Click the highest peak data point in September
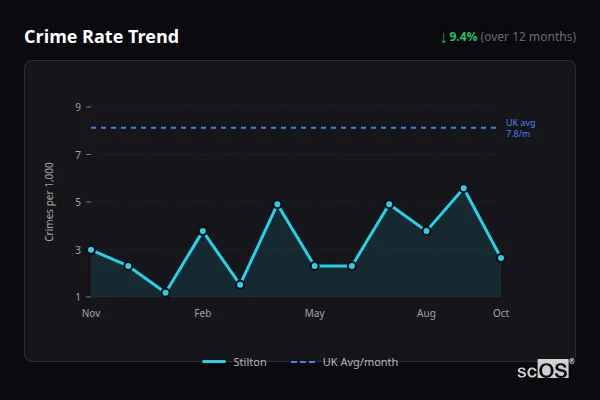Viewport: 600px width, 400px height. click(464, 188)
